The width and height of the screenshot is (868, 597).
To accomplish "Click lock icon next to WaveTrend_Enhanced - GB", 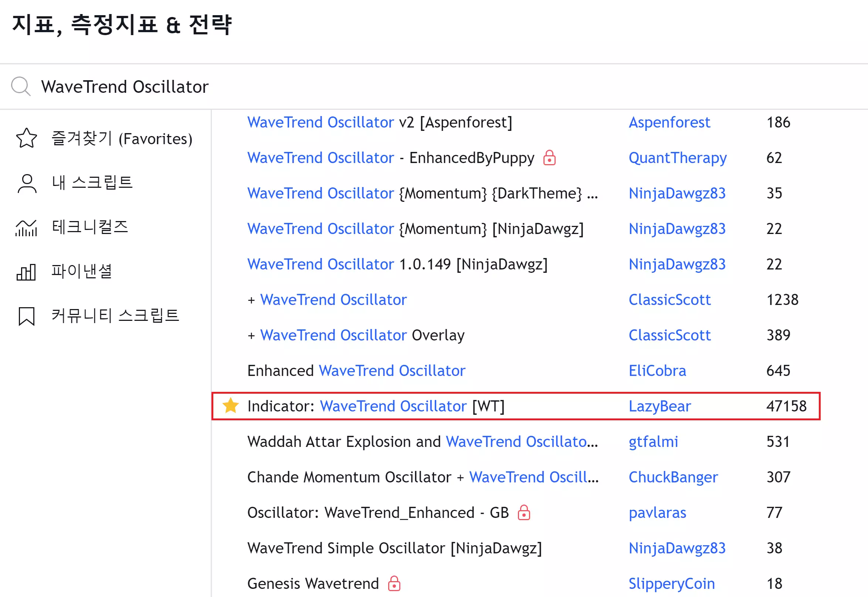I will click(524, 512).
